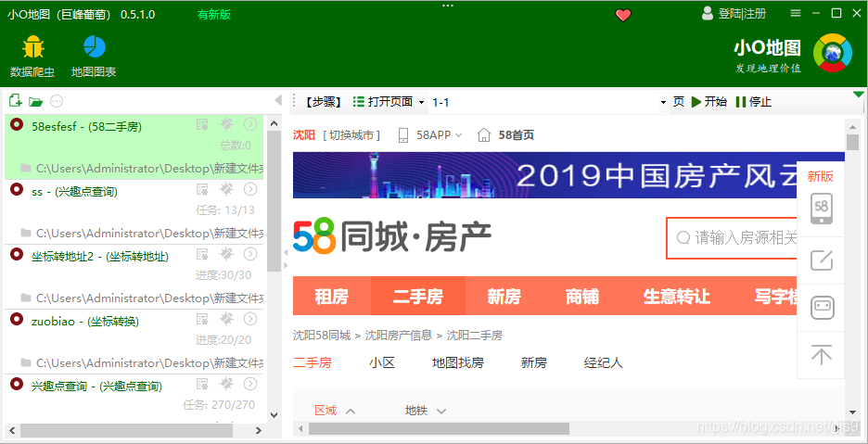This screenshot has height=444, width=868.
Task: Click the 58同城·房产 logo
Action: point(392,236)
